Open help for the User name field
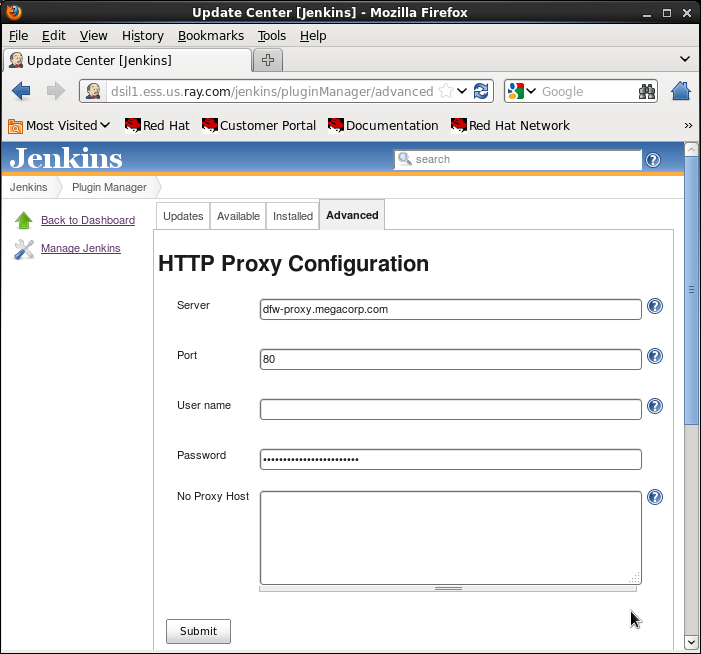 (x=655, y=406)
